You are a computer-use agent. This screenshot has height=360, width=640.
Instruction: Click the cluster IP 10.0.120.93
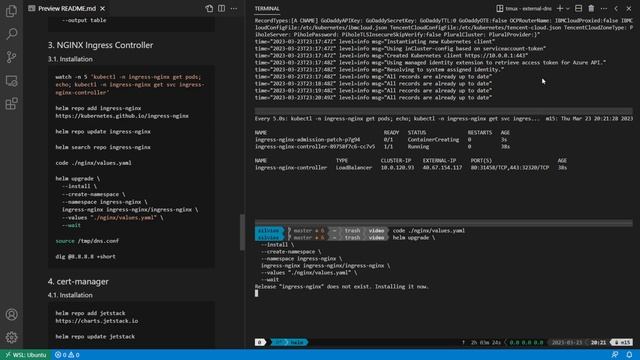click(397, 167)
